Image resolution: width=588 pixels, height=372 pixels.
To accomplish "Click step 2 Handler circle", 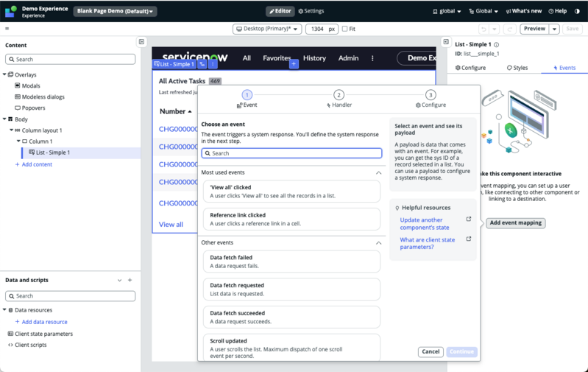I will click(339, 95).
